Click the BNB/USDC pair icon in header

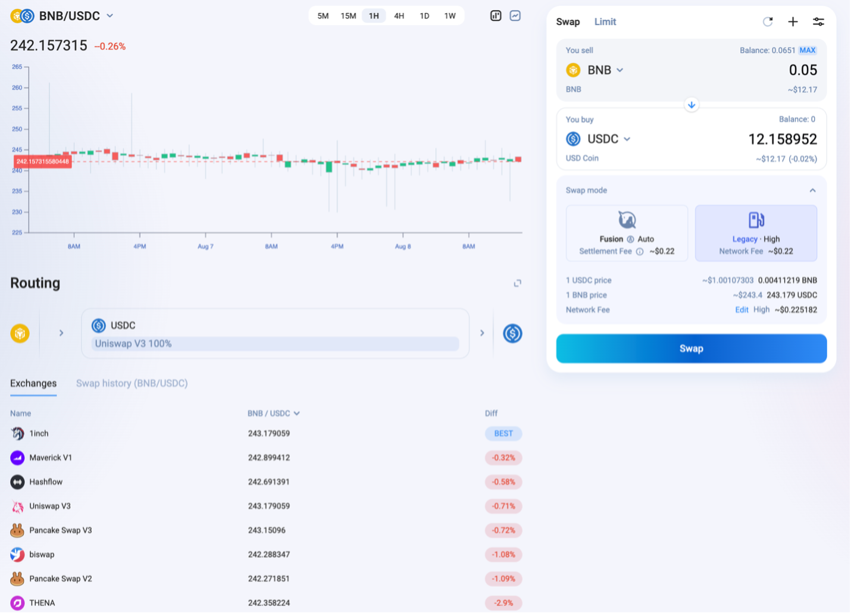coord(23,16)
